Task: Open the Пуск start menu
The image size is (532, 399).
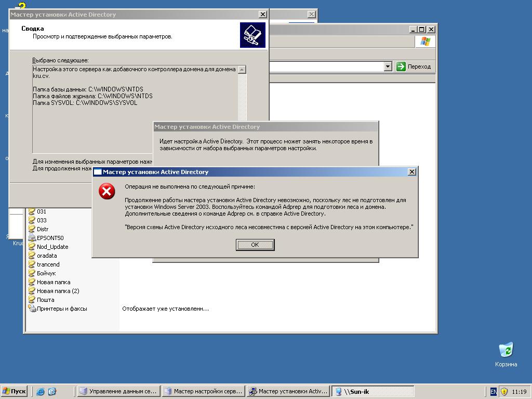Action: pyautogui.click(x=14, y=391)
